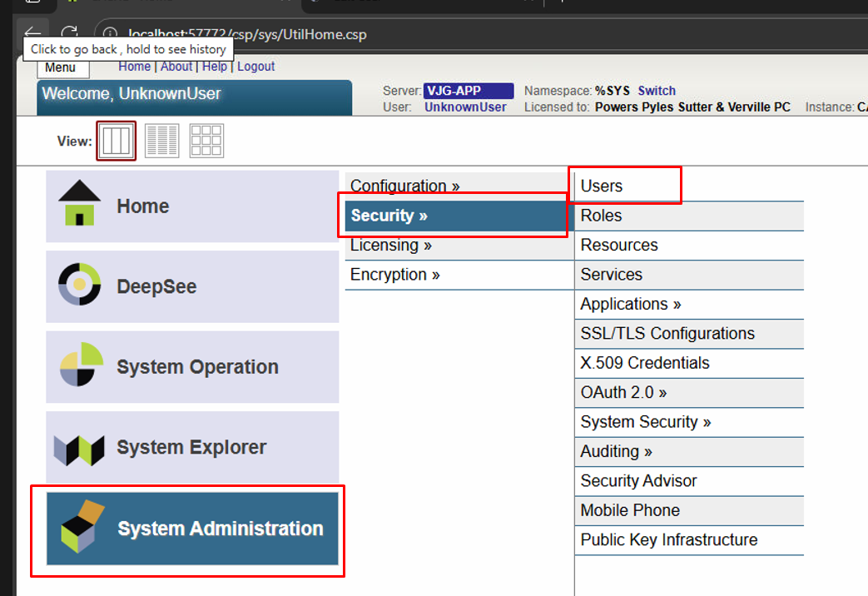The image size is (868, 596).
Task: Expand the Encryption submenu
Action: 394,275
